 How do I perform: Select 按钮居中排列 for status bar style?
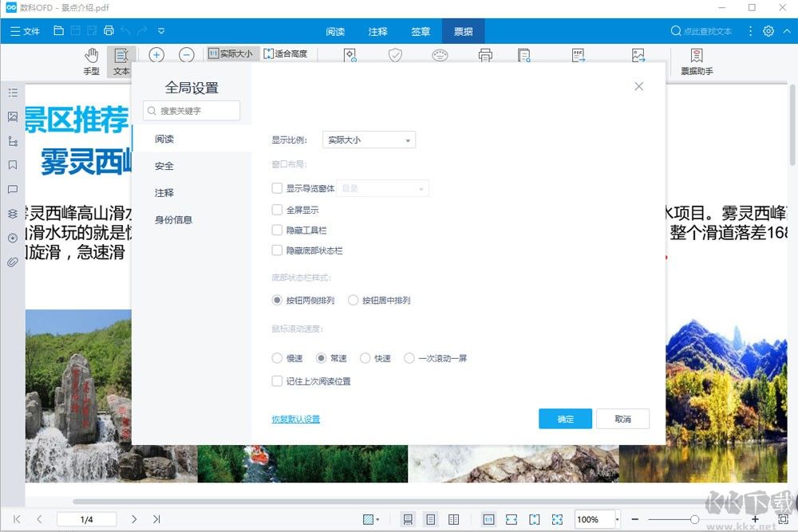click(353, 300)
